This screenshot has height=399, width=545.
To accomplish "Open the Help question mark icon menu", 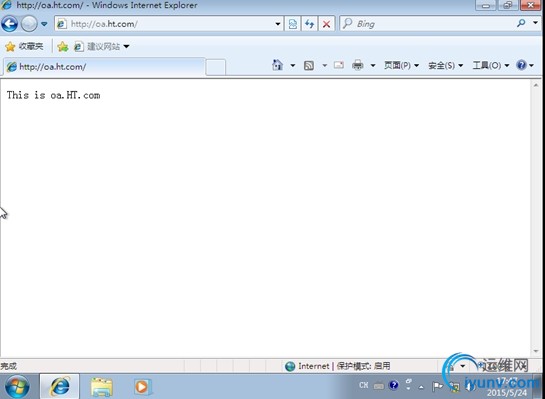I will [x=525, y=65].
